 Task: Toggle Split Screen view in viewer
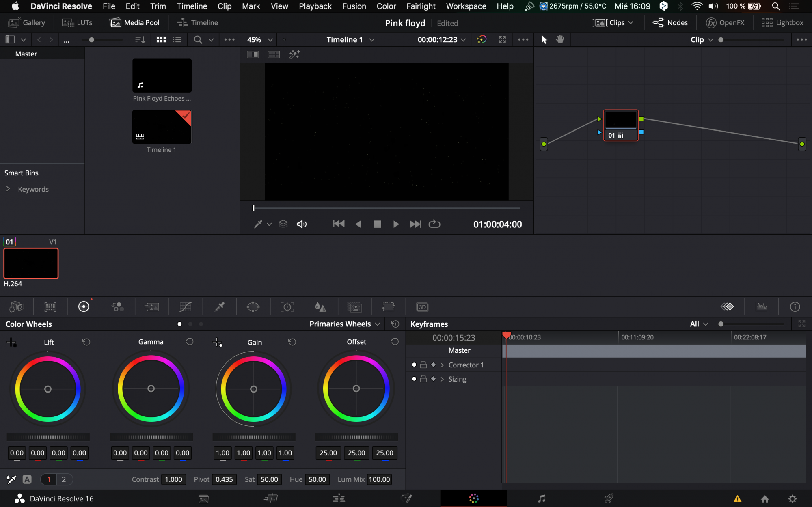[x=274, y=54]
